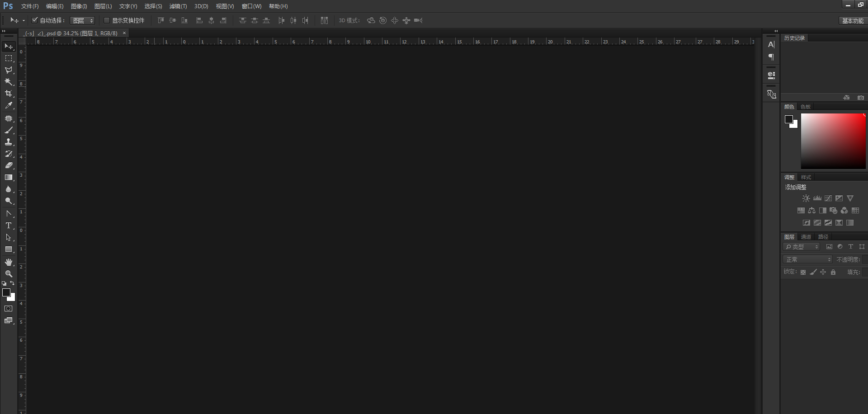Toggle lock position
Viewport: 868px width, 414px height.
[x=823, y=272]
